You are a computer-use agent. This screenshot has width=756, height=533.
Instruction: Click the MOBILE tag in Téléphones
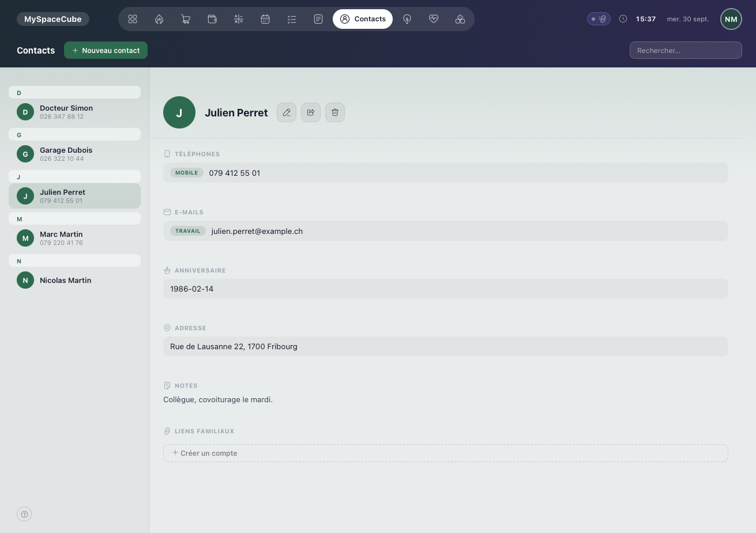click(187, 173)
